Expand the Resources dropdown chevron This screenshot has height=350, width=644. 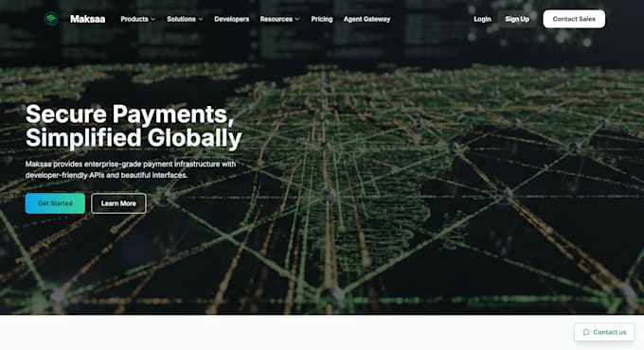(x=297, y=19)
